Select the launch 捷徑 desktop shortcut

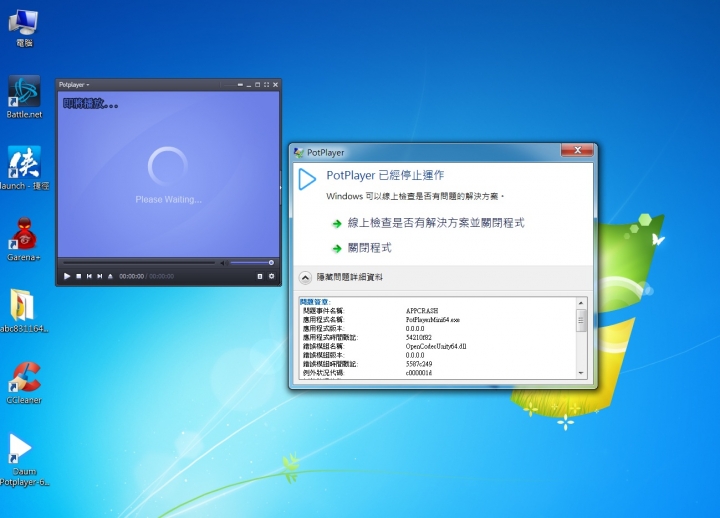(x=24, y=168)
